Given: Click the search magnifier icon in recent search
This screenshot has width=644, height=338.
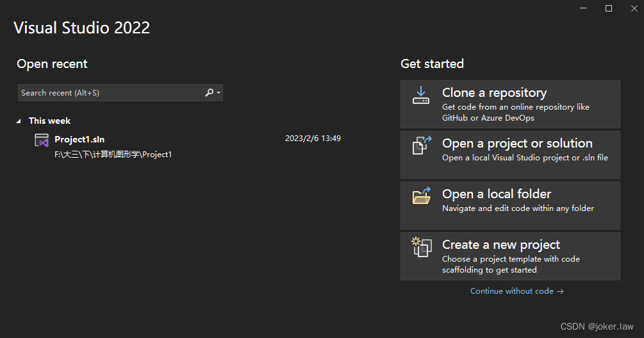Looking at the screenshot, I should pyautogui.click(x=209, y=92).
